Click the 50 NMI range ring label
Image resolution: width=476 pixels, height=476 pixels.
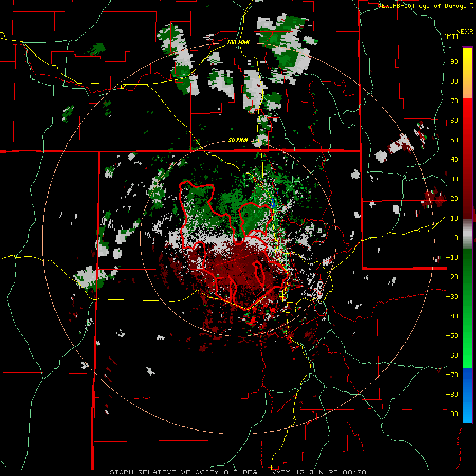tap(238, 140)
